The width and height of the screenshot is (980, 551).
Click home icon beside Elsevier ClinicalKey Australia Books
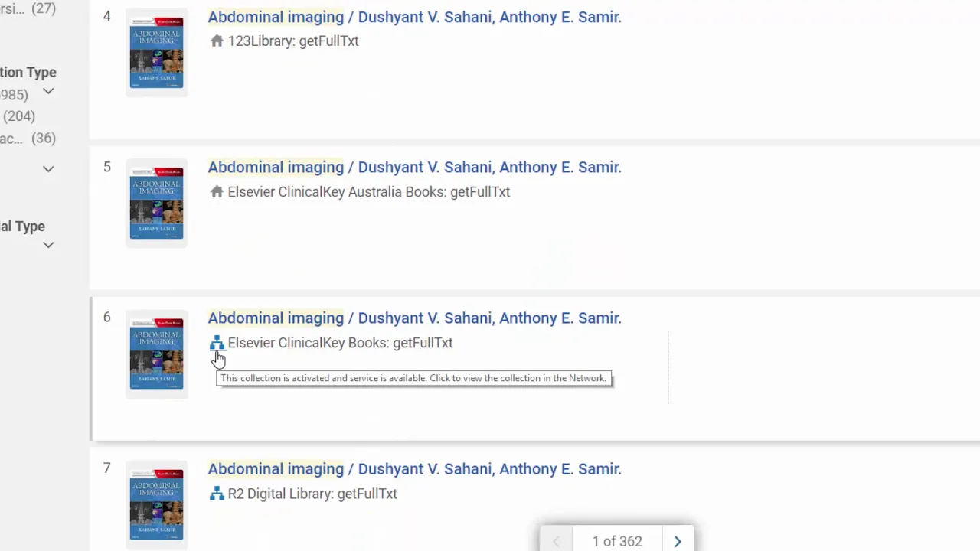(217, 192)
